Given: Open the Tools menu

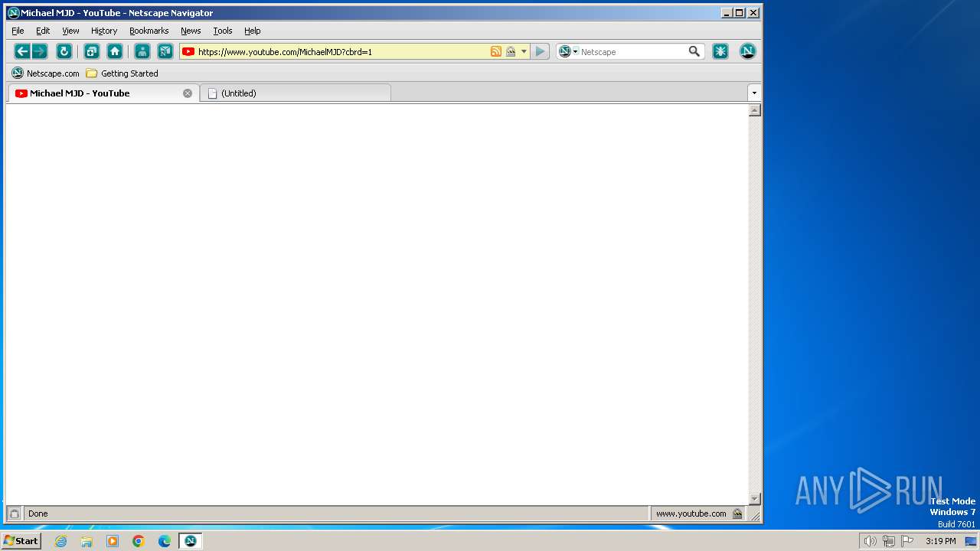Looking at the screenshot, I should (223, 31).
